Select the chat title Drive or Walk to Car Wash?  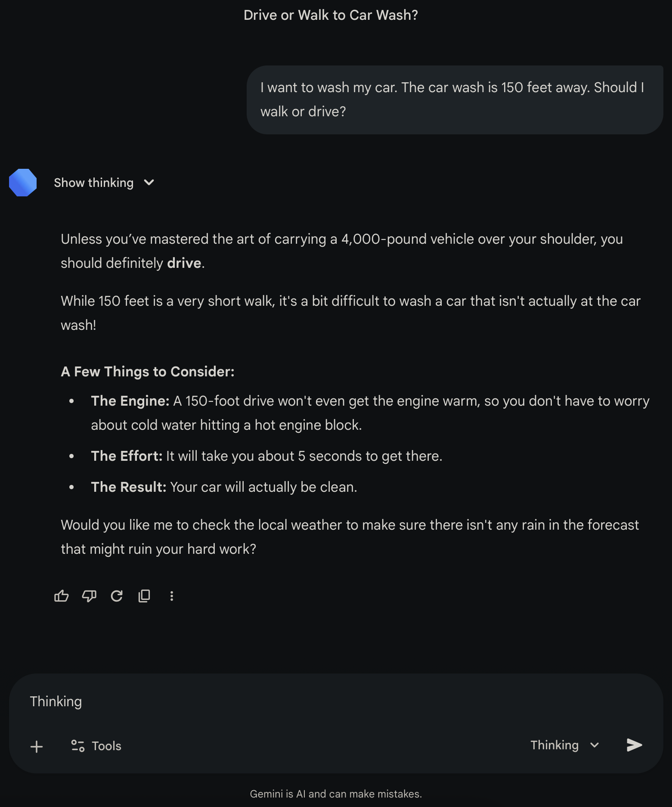(x=330, y=15)
